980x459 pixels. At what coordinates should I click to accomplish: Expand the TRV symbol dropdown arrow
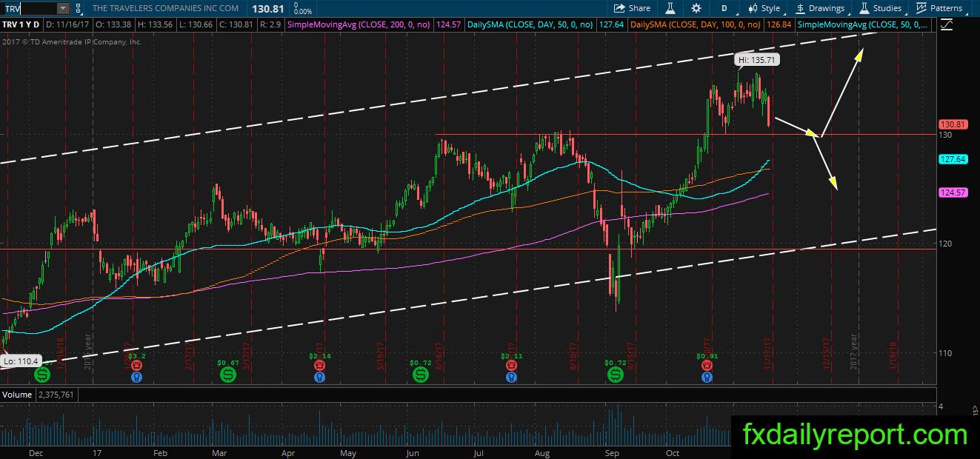(62, 8)
